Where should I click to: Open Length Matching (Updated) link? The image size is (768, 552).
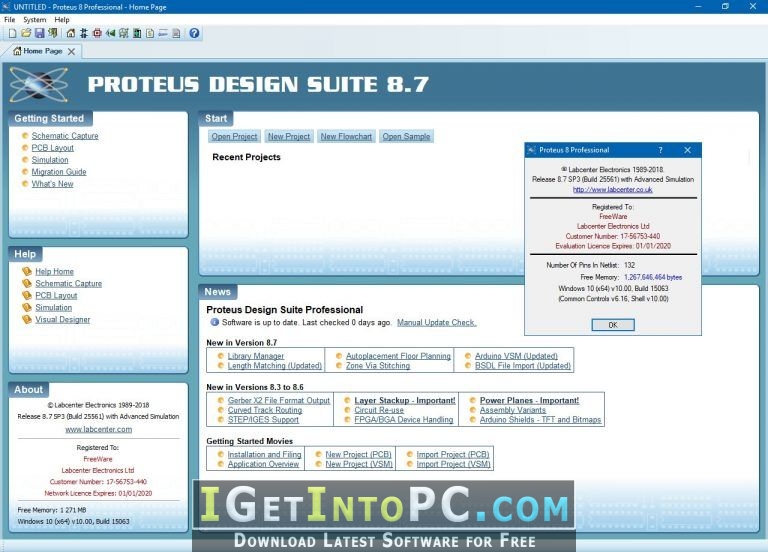point(275,366)
